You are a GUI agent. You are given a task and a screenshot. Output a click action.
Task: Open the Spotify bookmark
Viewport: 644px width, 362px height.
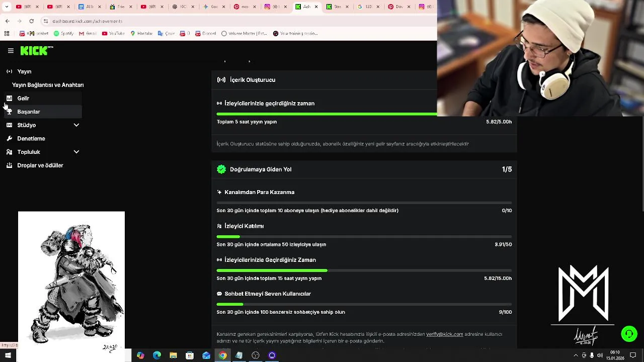click(63, 34)
